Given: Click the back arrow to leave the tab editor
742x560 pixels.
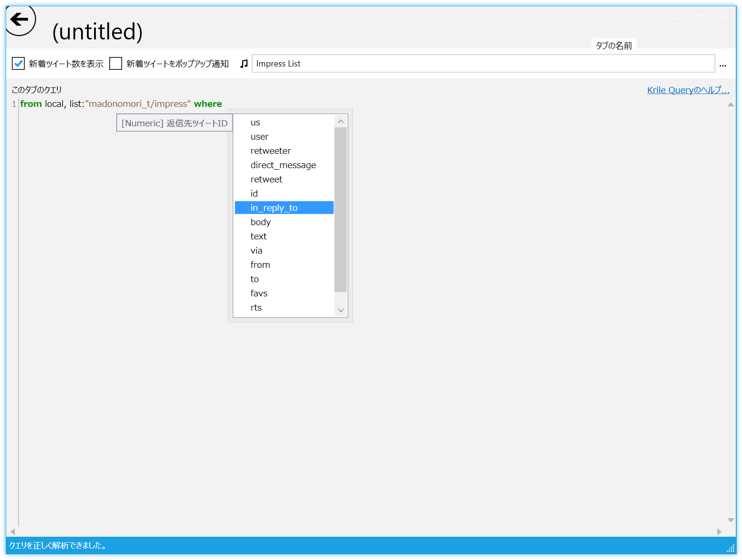Looking at the screenshot, I should (x=20, y=19).
